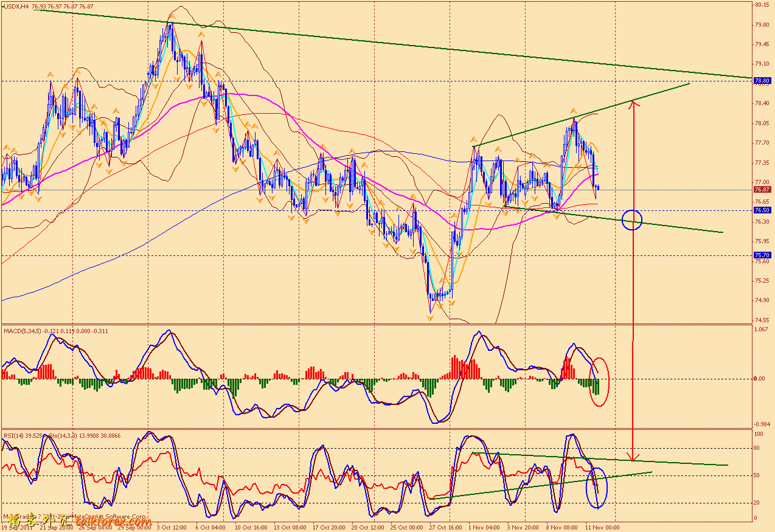The image size is (775, 532).
Task: Click the 78.40 price scale value
Action: tap(762, 103)
